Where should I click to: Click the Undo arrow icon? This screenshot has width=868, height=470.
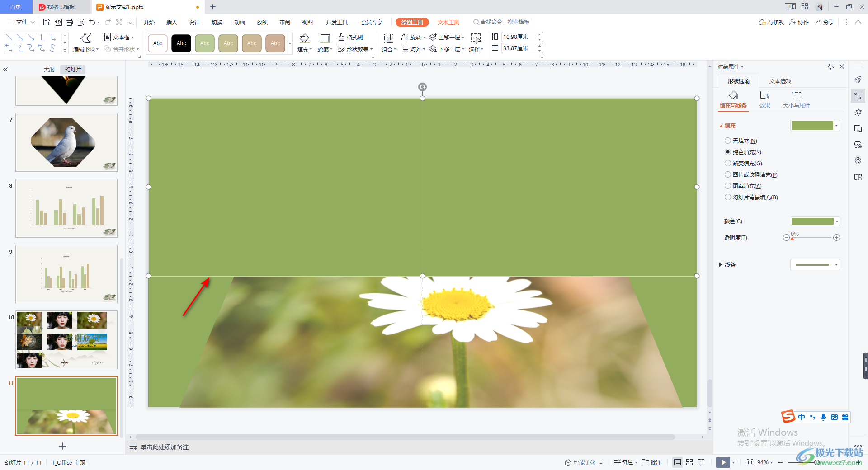tap(92, 22)
